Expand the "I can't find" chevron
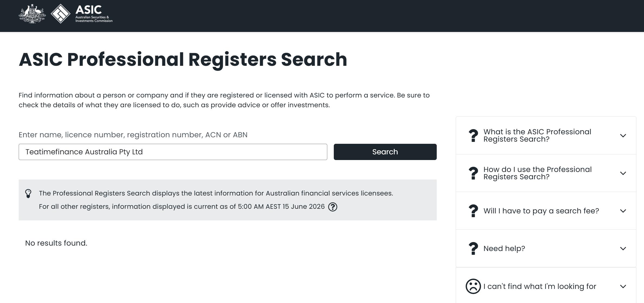Image resolution: width=644 pixels, height=303 pixels. (x=623, y=286)
